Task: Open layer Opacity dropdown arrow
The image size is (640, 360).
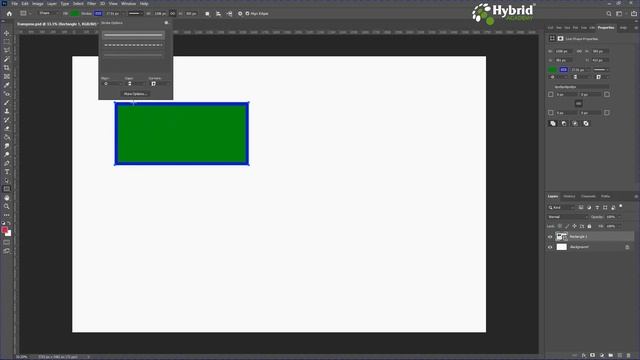Action: [620, 217]
